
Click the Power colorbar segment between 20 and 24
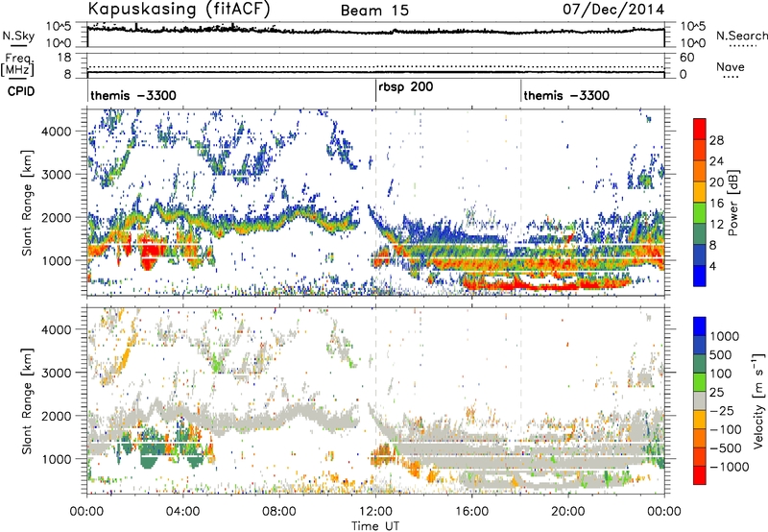(x=700, y=171)
